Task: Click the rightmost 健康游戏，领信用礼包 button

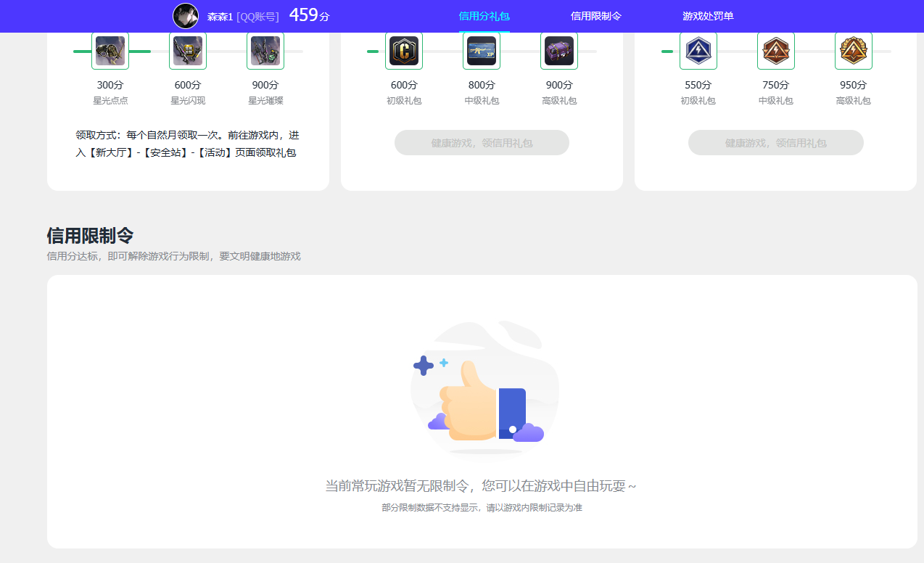Action: click(775, 142)
